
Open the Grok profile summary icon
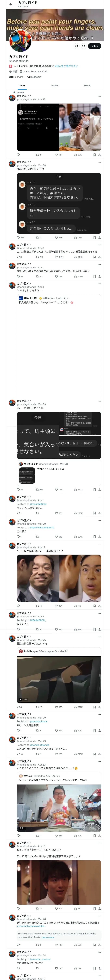click(76, 46)
